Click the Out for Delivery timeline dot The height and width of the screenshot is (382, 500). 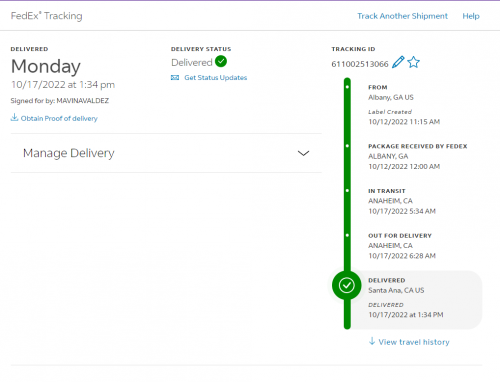point(347,235)
